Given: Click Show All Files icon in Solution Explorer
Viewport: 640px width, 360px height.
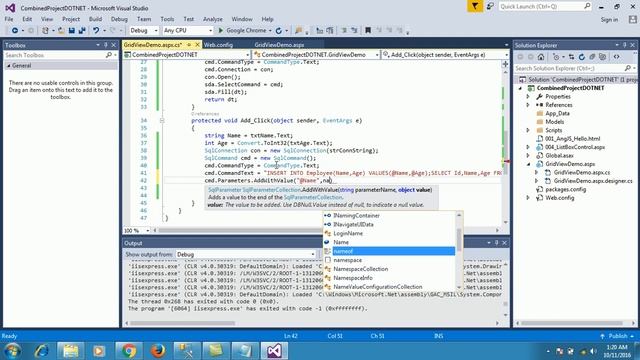Looking at the screenshot, I should tap(602, 57).
